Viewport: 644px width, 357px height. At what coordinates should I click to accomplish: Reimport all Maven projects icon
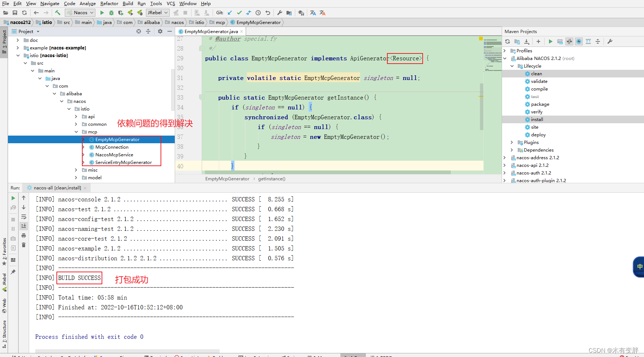(507, 41)
